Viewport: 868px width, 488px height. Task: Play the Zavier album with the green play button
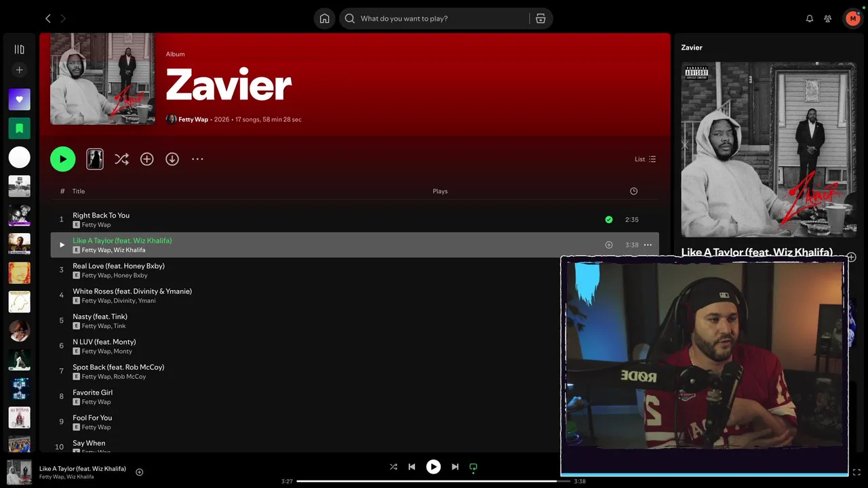[x=62, y=159]
